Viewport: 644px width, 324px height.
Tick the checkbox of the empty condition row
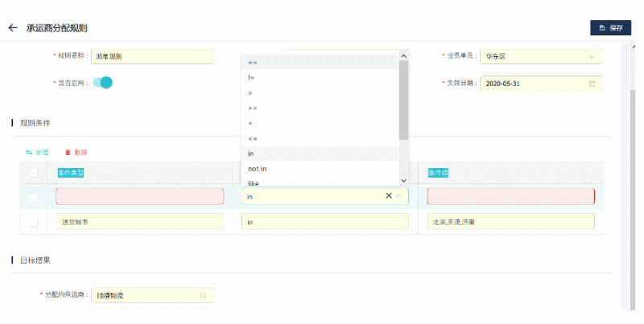[34, 197]
